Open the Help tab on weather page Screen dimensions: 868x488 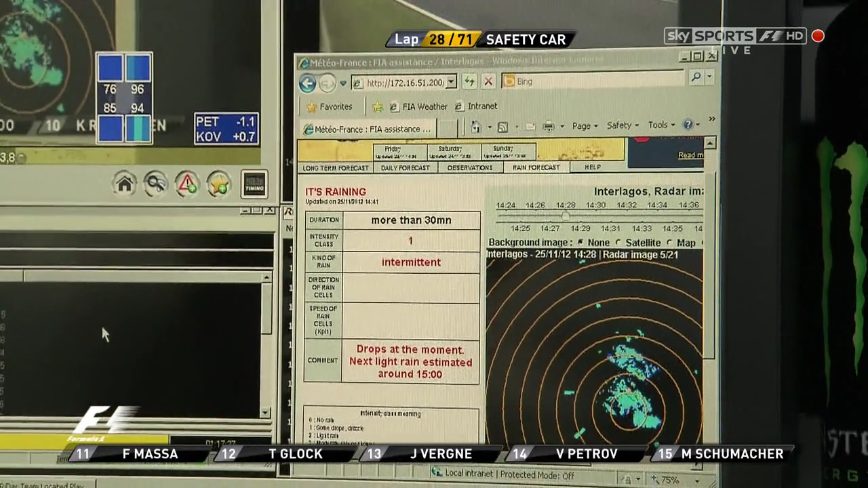click(593, 167)
